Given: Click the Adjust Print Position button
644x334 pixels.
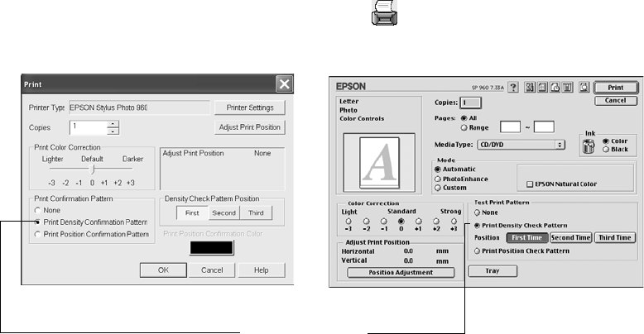Looking at the screenshot, I should coord(250,127).
